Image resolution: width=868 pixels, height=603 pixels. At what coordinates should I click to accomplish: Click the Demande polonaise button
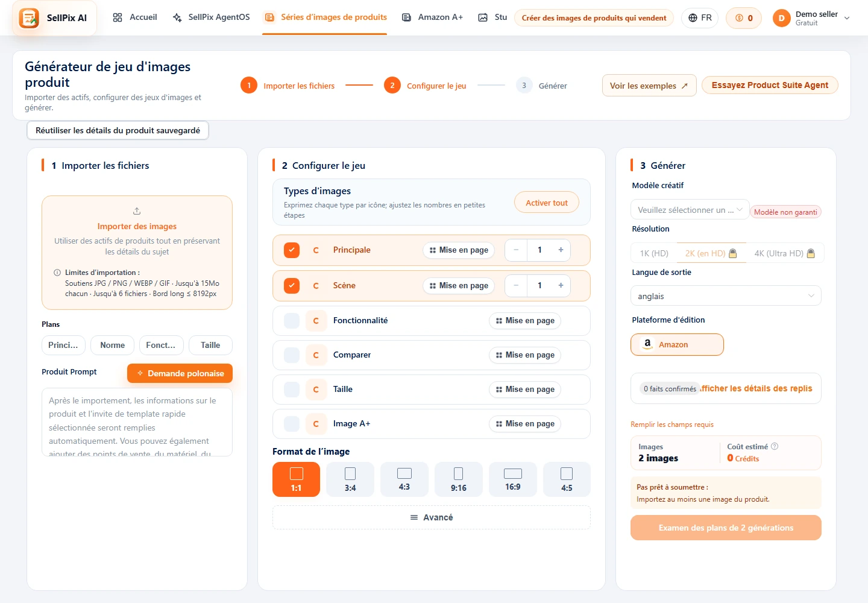[x=180, y=373]
